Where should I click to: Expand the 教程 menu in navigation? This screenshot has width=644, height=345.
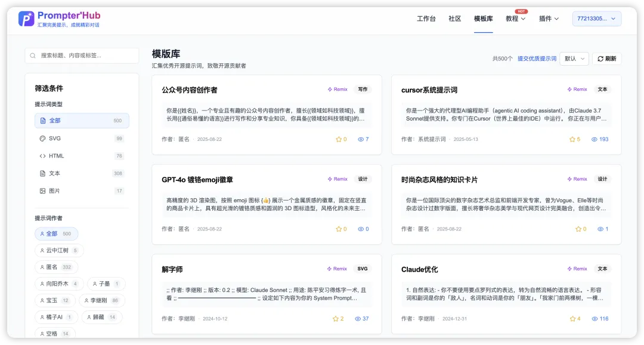point(515,19)
